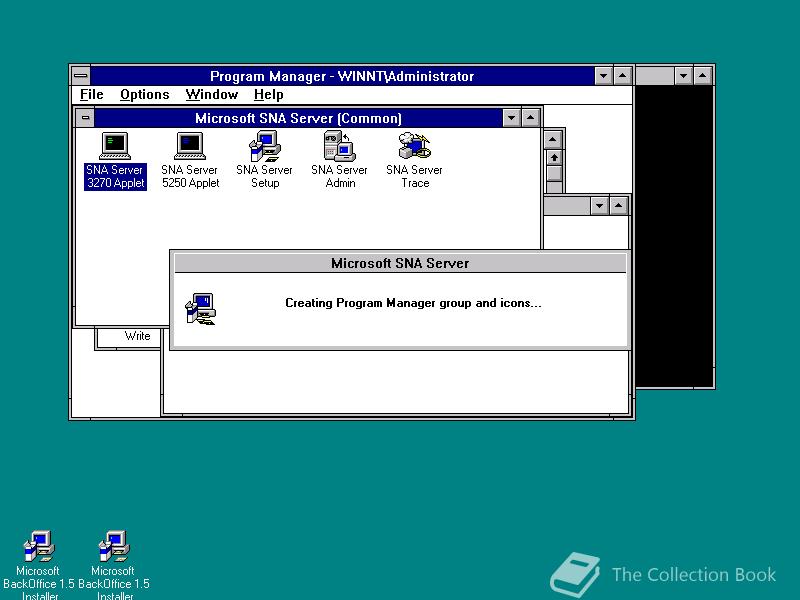800x600 pixels.
Task: Click the Program Manager title bar
Action: [342, 76]
